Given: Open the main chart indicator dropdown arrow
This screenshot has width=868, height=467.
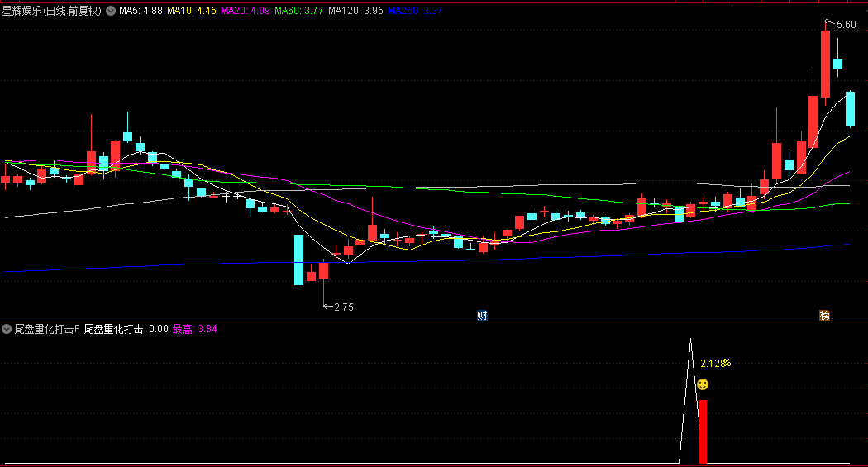Looking at the screenshot, I should point(111,11).
